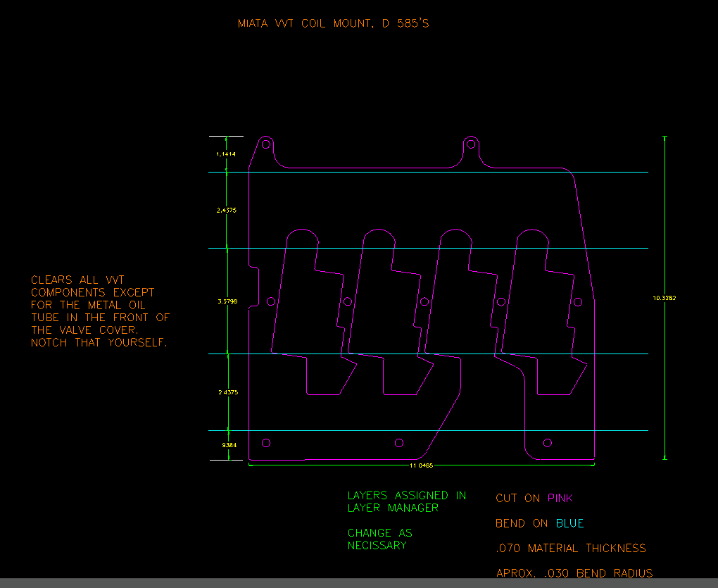Viewport: 718px width, 588px height.
Task: Pick the APROX. .030 BEND RADIUS text
Action: 574,573
